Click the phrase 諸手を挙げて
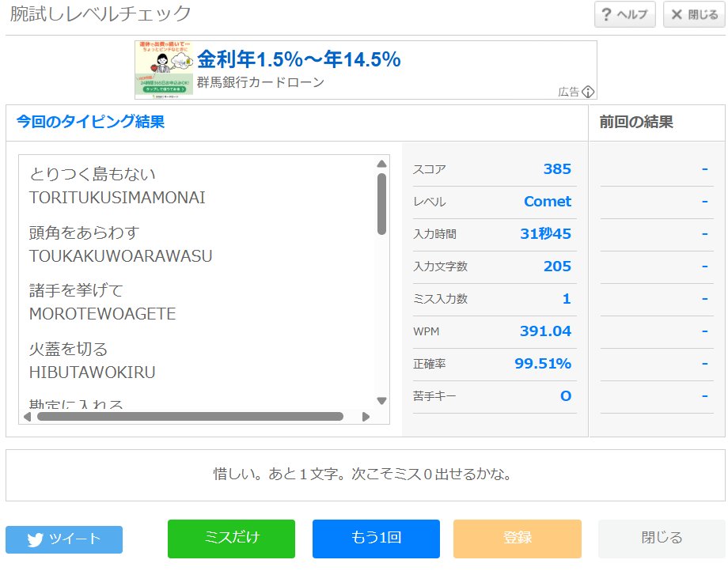Image resolution: width=728 pixels, height=571 pixels. pyautogui.click(x=76, y=290)
